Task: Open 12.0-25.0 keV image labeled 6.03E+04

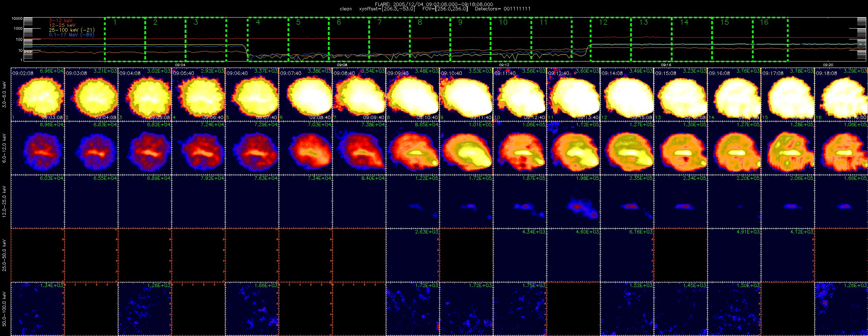Action: tap(38, 202)
